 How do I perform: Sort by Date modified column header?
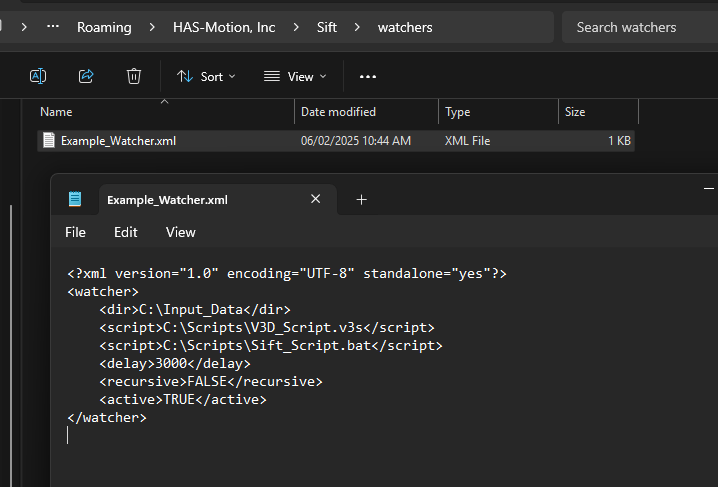coord(366,112)
